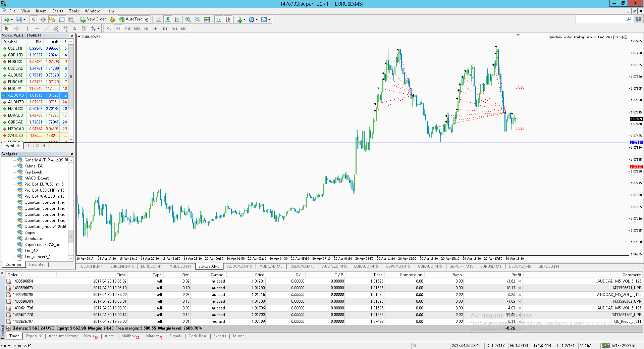Screen dimensions: 644x349
Task: Open a new chart window
Action: click(x=6, y=19)
